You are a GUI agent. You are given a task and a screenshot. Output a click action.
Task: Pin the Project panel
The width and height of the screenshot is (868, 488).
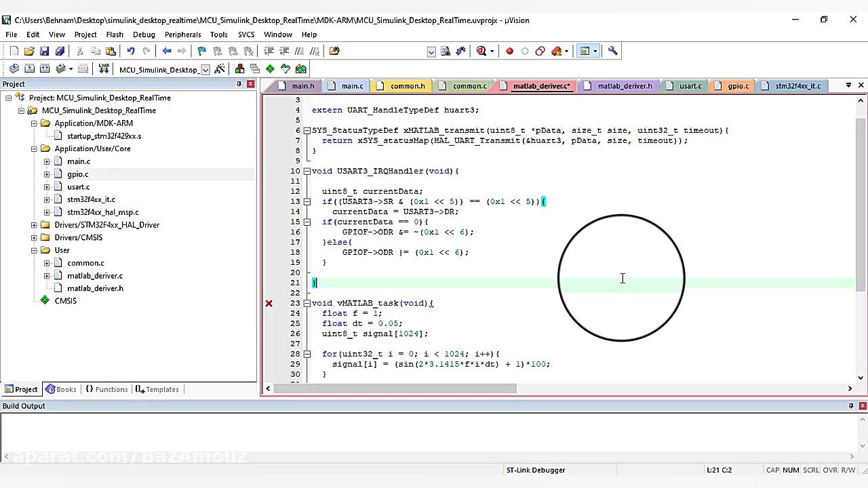point(239,84)
